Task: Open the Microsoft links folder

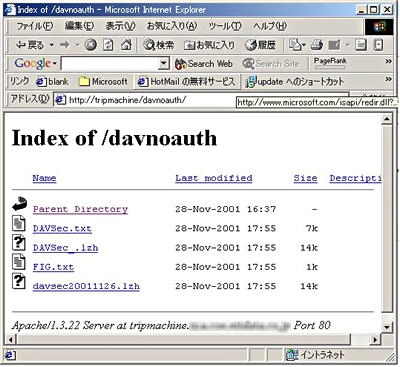Action: 103,81
